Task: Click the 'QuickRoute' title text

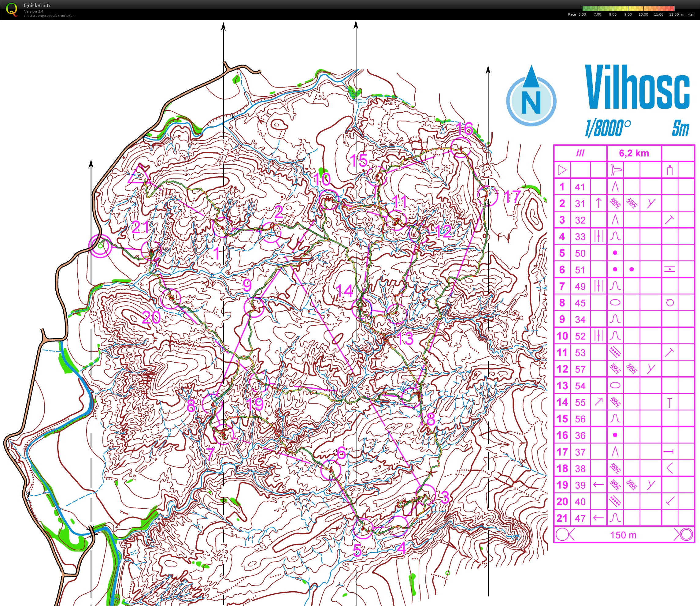Action: [x=38, y=6]
